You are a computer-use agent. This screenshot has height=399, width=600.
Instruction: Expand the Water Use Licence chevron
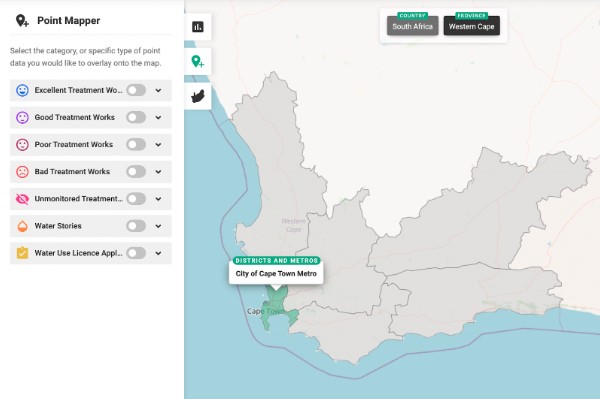pos(158,253)
